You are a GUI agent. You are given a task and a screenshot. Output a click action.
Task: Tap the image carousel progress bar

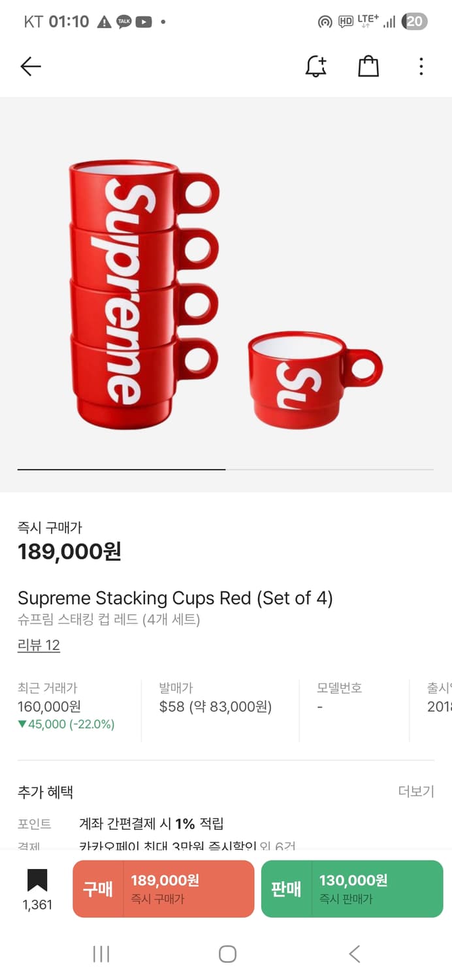[225, 469]
